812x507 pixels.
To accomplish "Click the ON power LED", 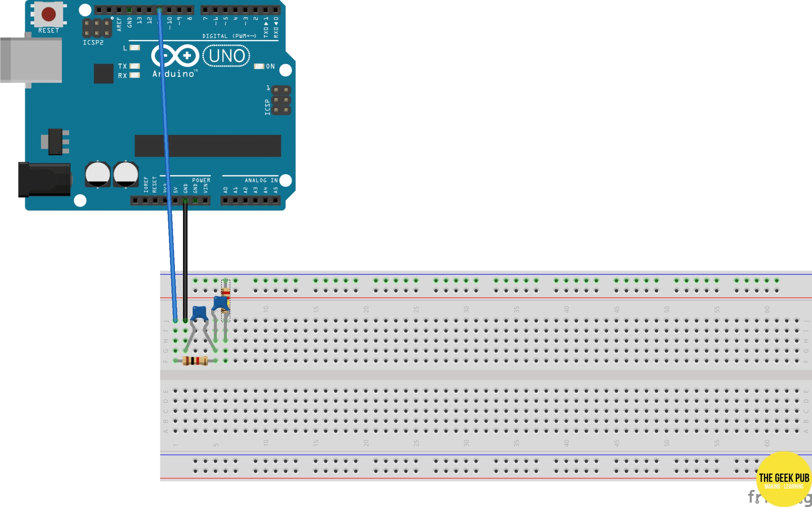I will tap(260, 66).
